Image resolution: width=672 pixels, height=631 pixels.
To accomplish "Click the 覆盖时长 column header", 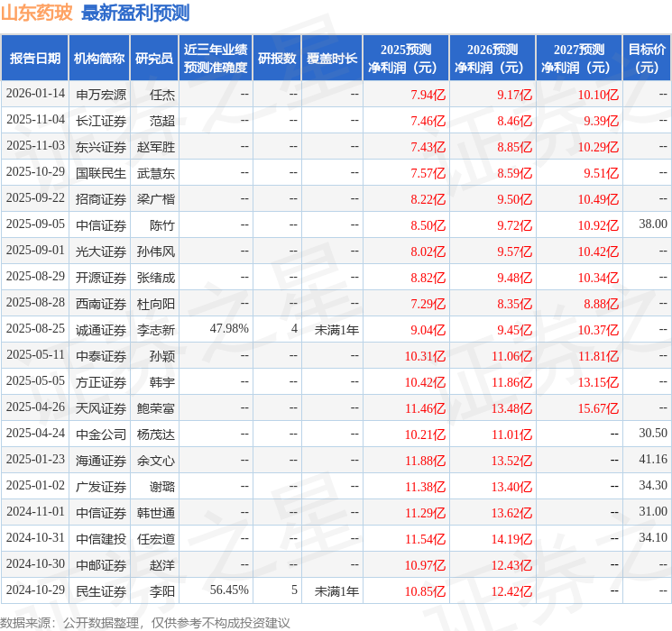I will click(x=332, y=59).
